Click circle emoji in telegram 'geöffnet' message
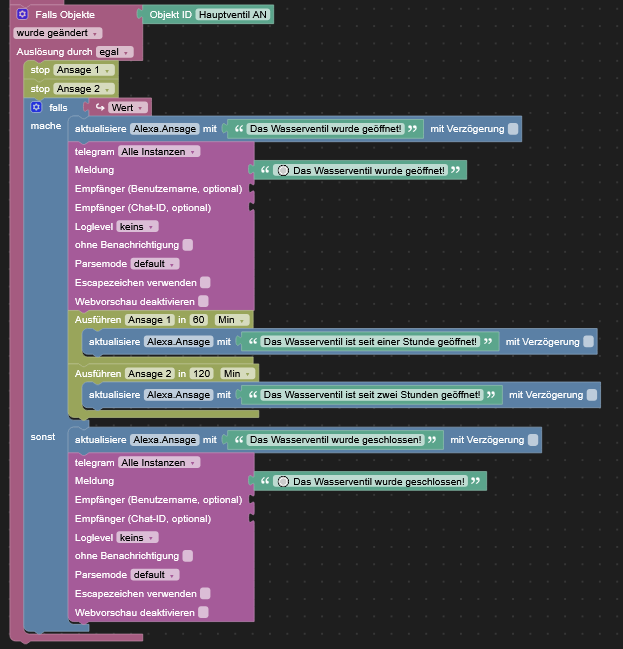The height and width of the screenshot is (649, 623). click(283, 171)
